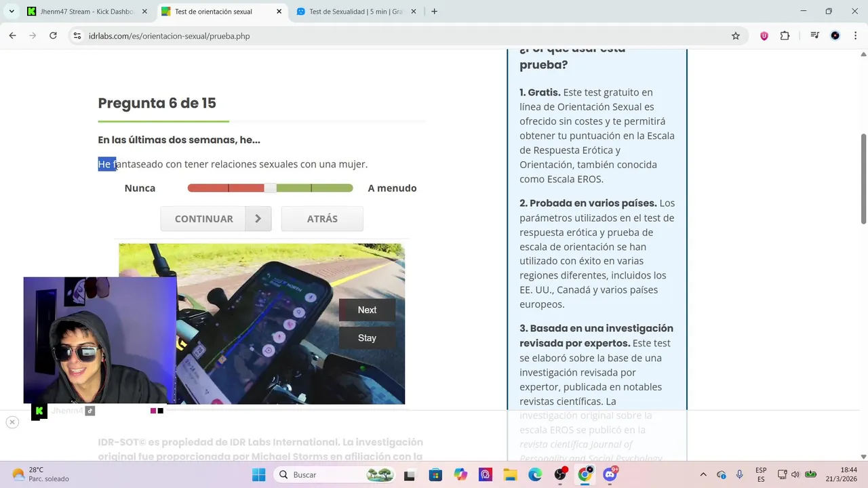Open the site information icon in address bar
This screenshot has width=868, height=488.
click(x=77, y=36)
